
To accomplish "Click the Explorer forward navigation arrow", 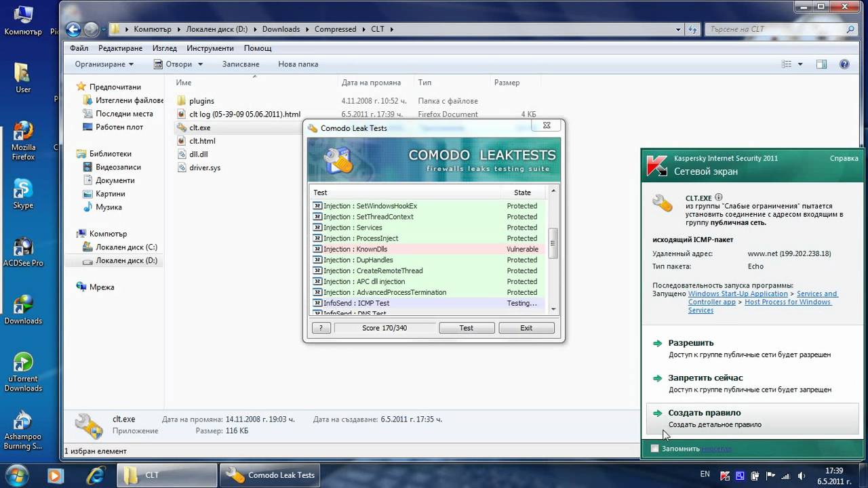I will pyautogui.click(x=91, y=29).
